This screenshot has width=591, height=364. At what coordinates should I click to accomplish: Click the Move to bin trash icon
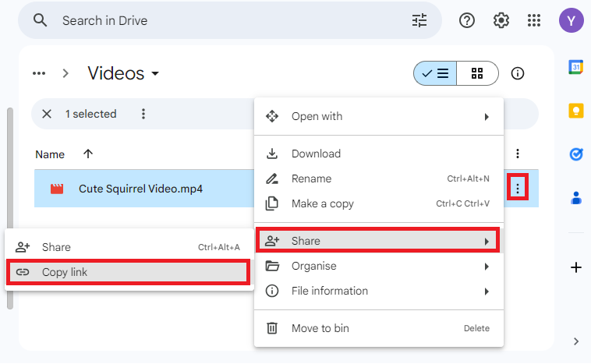(272, 328)
